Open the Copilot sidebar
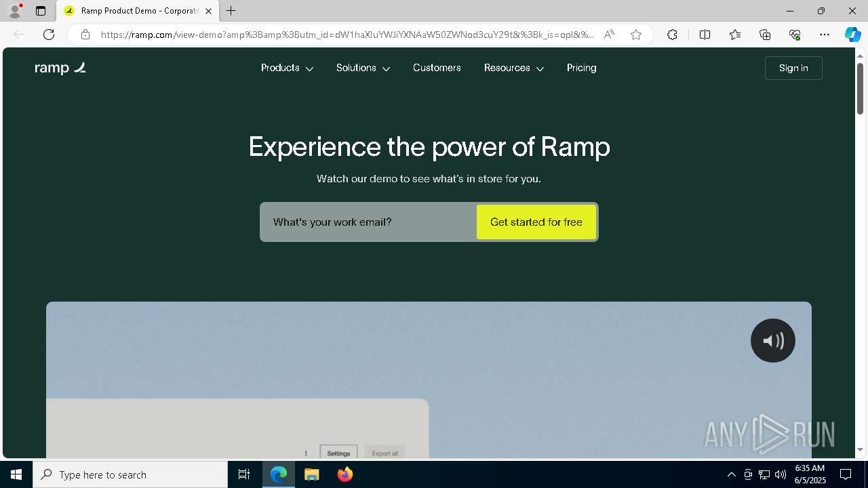The image size is (868, 488). click(x=852, y=35)
